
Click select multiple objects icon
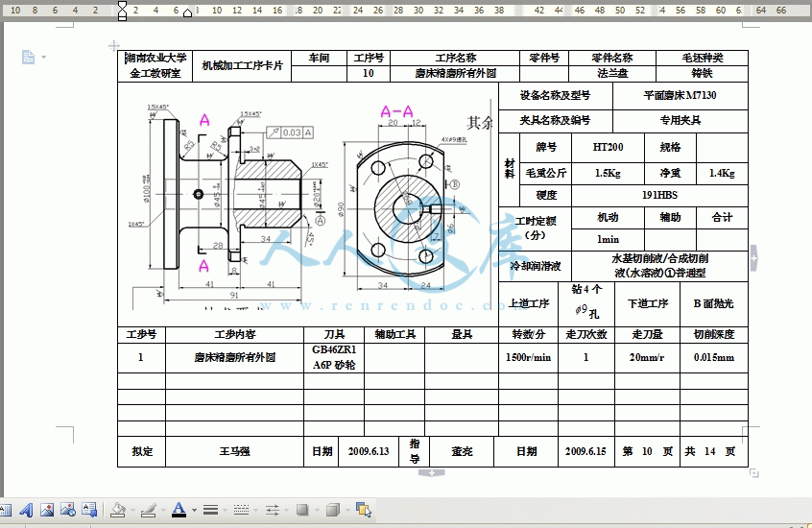click(x=364, y=511)
